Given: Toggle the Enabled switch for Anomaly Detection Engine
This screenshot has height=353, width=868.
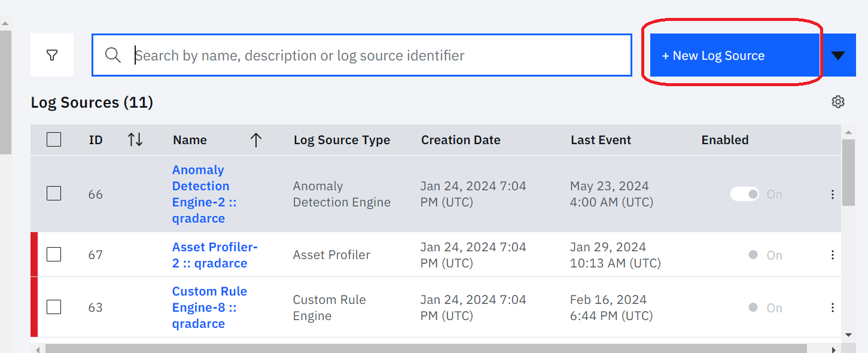Looking at the screenshot, I should (x=745, y=194).
